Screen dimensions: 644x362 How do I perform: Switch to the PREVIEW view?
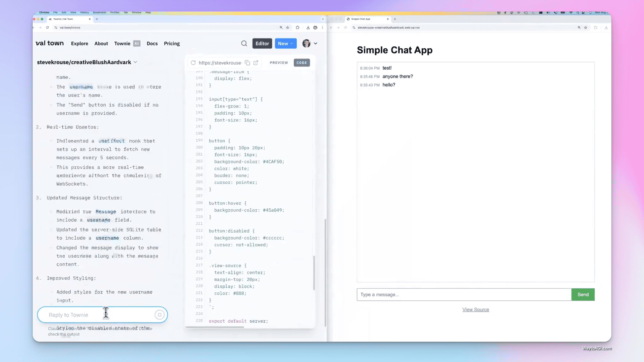(279, 63)
